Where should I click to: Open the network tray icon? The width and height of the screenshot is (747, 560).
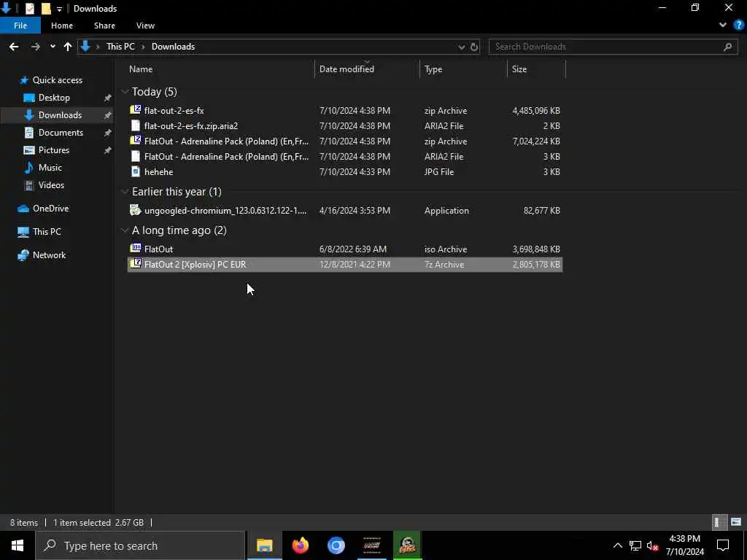(635, 545)
